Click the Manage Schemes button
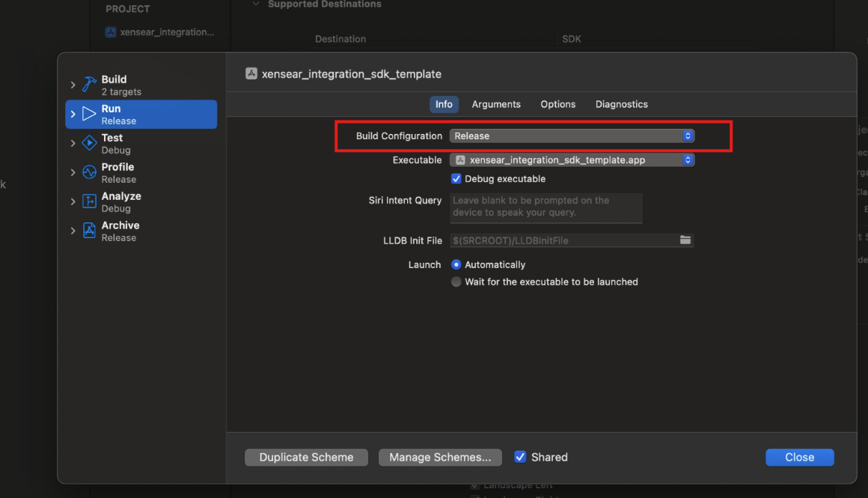The height and width of the screenshot is (498, 868). [440, 457]
